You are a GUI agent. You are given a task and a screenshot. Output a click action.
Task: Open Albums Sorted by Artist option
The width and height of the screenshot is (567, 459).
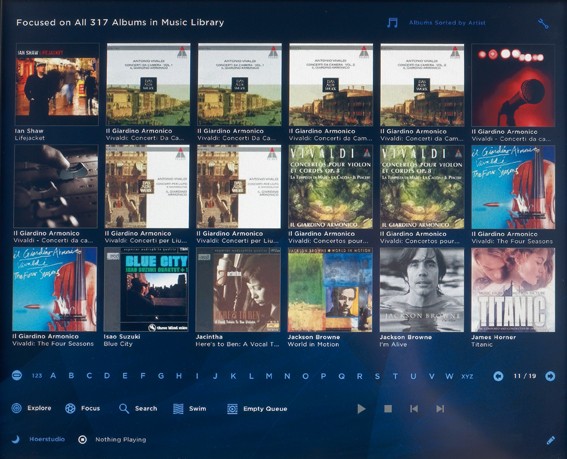click(447, 22)
